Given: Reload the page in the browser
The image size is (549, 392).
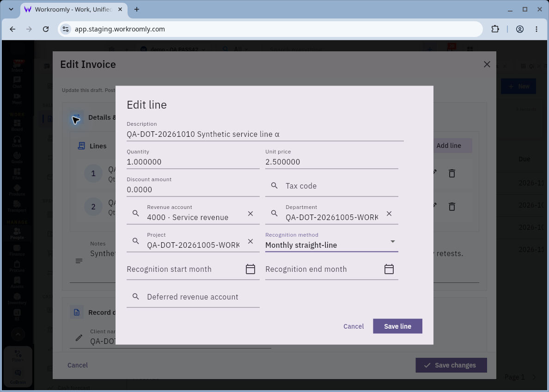Looking at the screenshot, I should coord(46,29).
